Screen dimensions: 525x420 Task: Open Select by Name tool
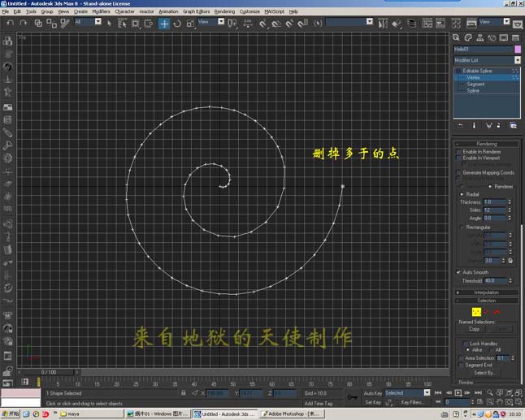(x=122, y=23)
